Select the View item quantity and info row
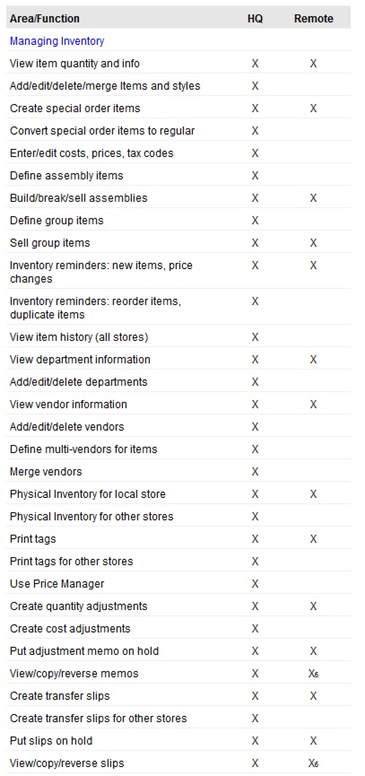The width and height of the screenshot is (365, 776). pos(179,63)
